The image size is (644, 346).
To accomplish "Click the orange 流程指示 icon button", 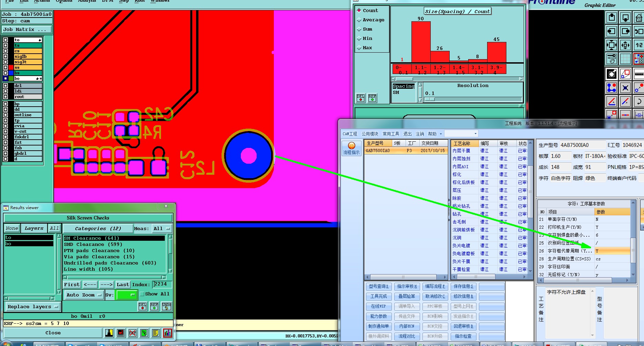I will pos(351,148).
